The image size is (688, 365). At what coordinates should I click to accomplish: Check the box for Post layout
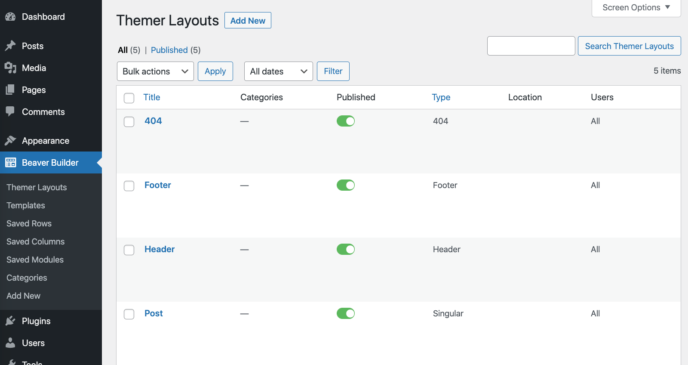click(129, 314)
